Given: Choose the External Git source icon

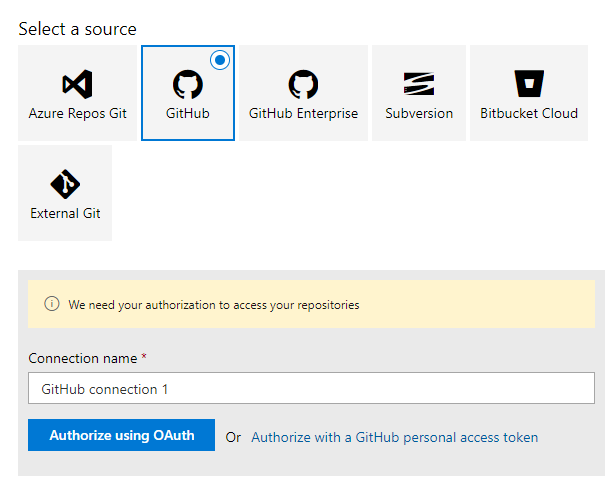Looking at the screenshot, I should point(65,184).
